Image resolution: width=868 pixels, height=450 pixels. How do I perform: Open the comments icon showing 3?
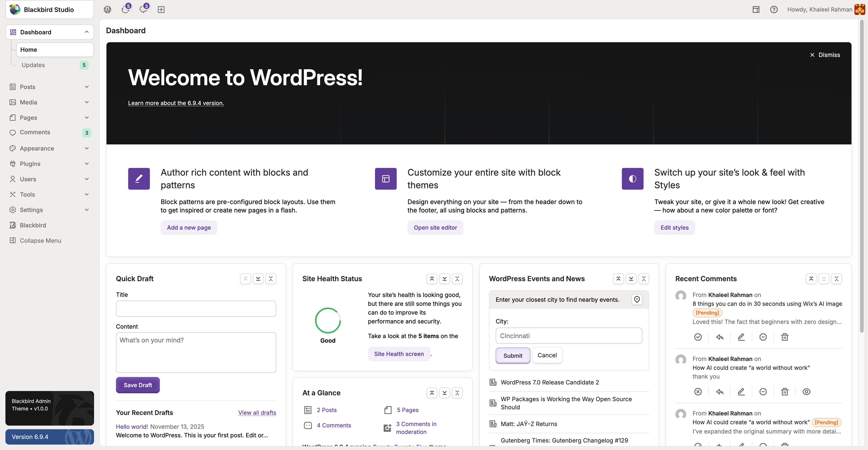pyautogui.click(x=143, y=9)
